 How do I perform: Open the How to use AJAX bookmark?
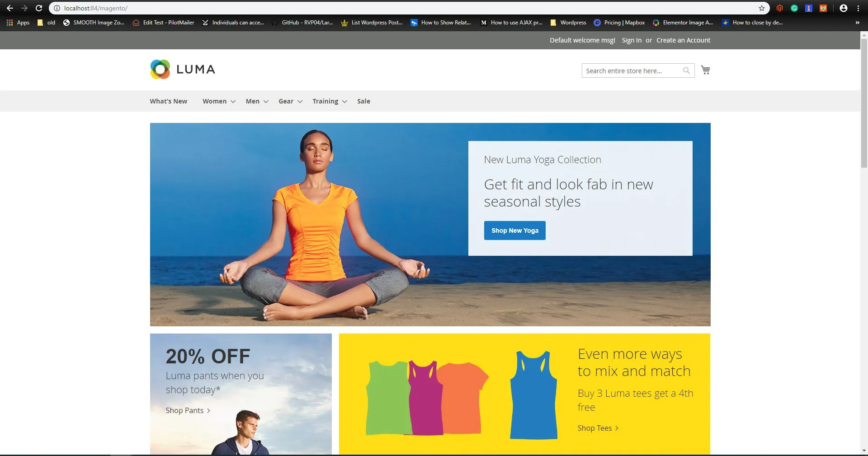click(x=511, y=23)
